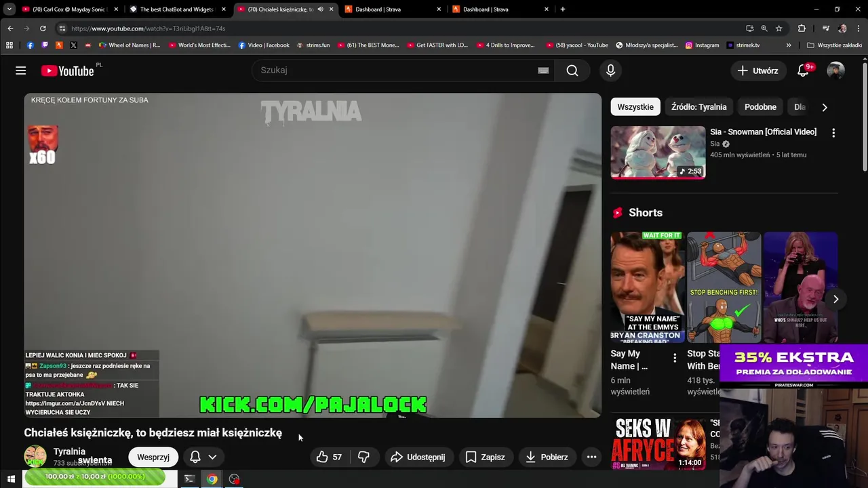Open options menu for the Sia Snowman video
Viewport: 868px width, 488px height.
click(833, 133)
